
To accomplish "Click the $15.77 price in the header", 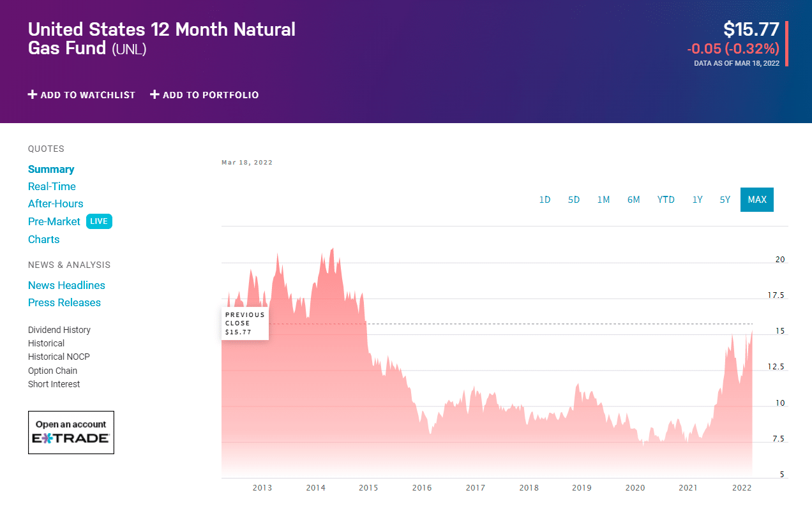I will click(751, 29).
